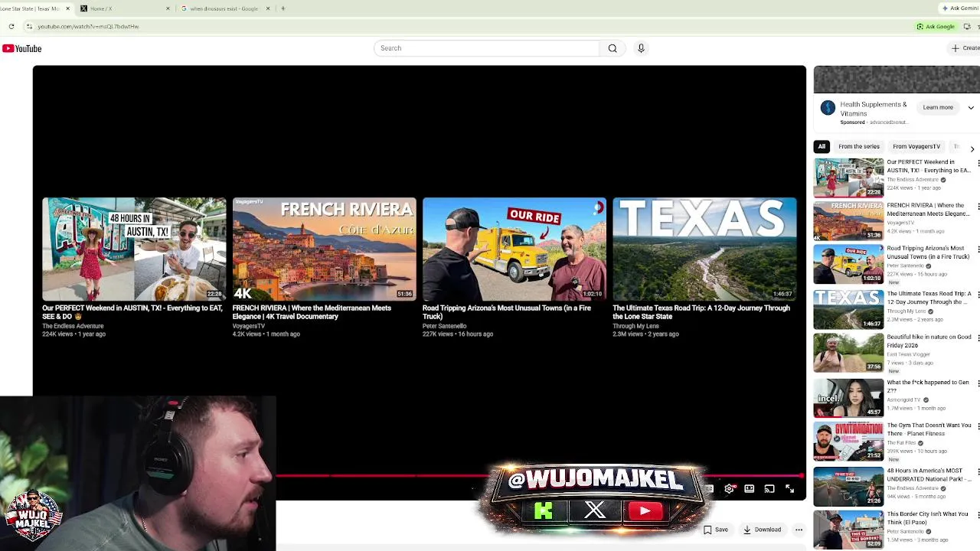
Task: Click the browser address bar URL
Action: (88, 27)
